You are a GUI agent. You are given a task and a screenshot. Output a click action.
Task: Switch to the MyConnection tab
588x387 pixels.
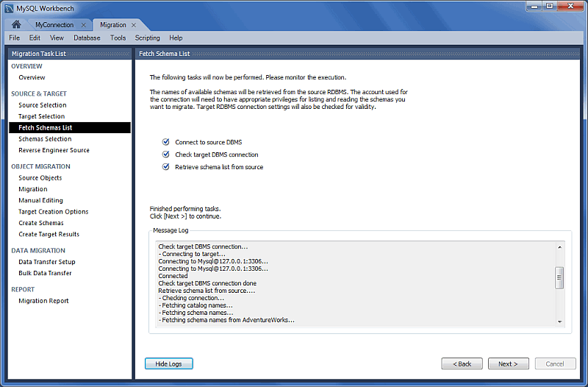pyautogui.click(x=54, y=25)
